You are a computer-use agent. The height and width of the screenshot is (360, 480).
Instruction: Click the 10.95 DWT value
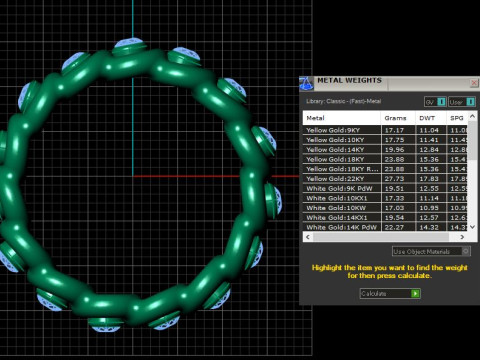[x=429, y=208]
